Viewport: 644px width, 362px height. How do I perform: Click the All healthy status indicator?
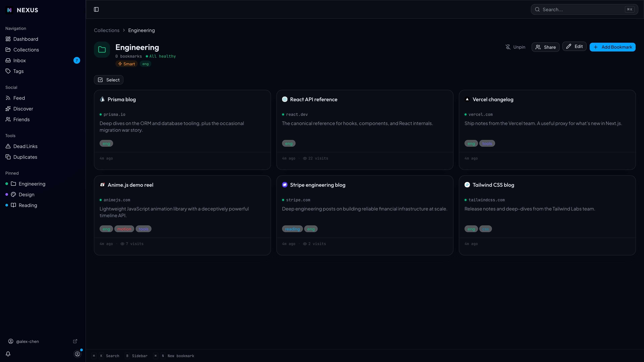161,56
